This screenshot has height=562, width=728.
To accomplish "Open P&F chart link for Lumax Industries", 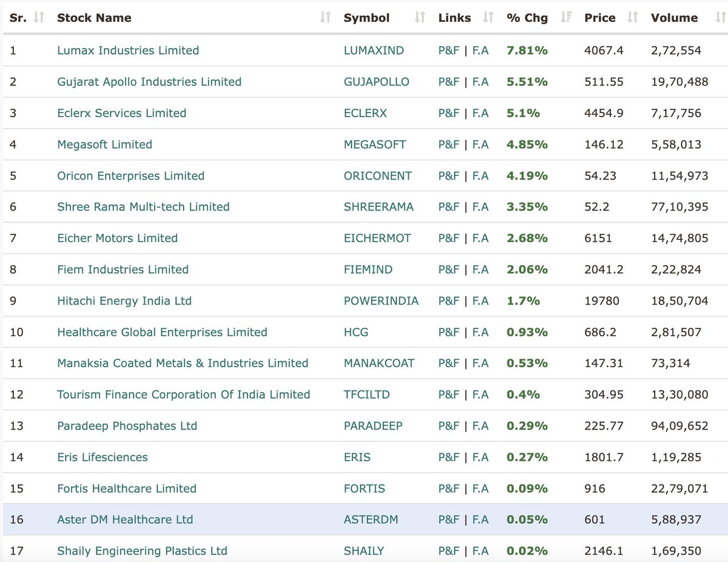I will [x=449, y=50].
